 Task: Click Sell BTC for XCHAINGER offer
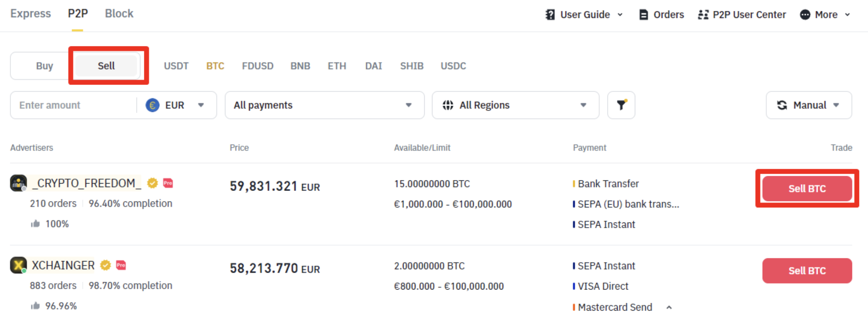coord(807,270)
